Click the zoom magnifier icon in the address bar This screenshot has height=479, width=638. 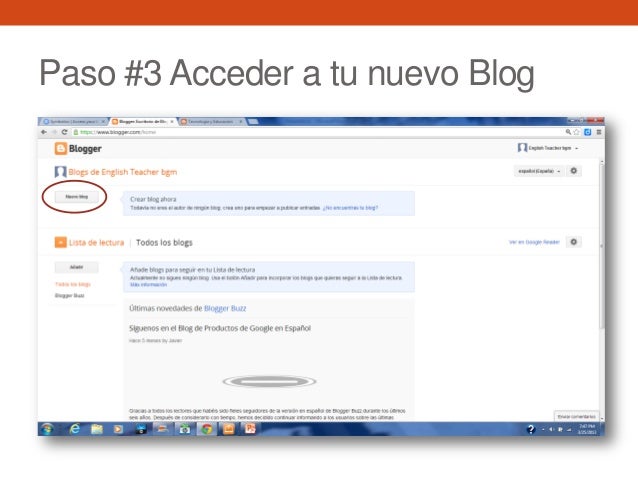[x=568, y=132]
